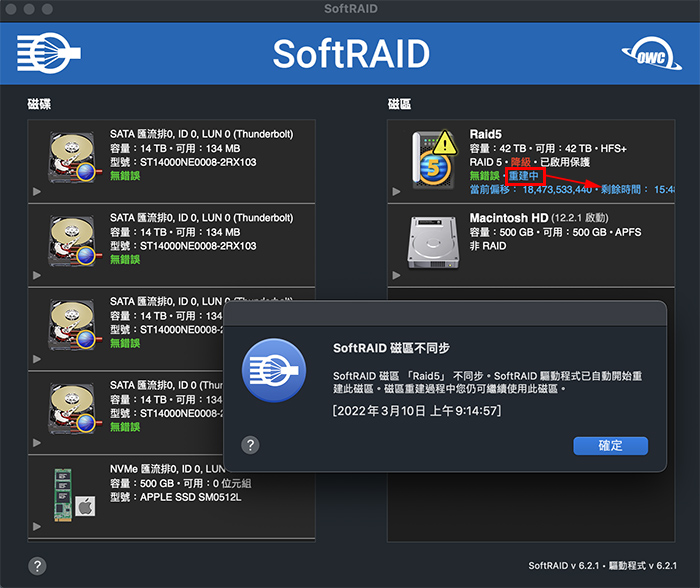
Task: Open help from the main window question mark
Action: (37, 566)
